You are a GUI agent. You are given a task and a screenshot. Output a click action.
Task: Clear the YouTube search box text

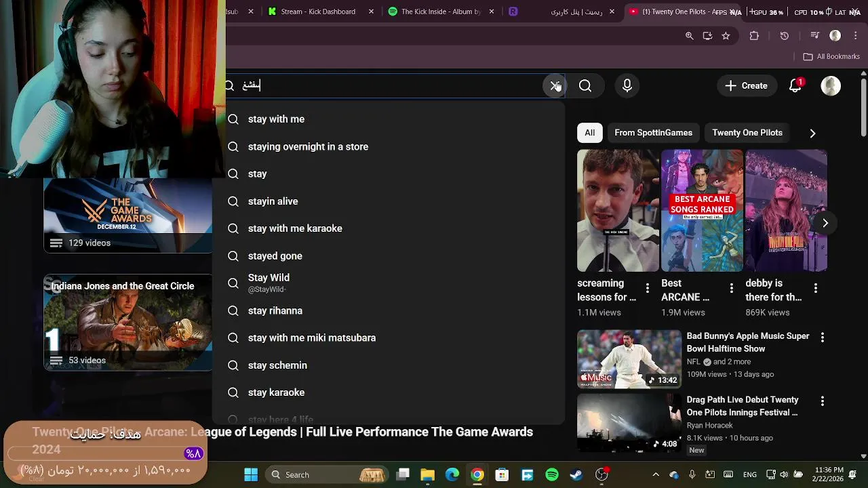pyautogui.click(x=555, y=86)
